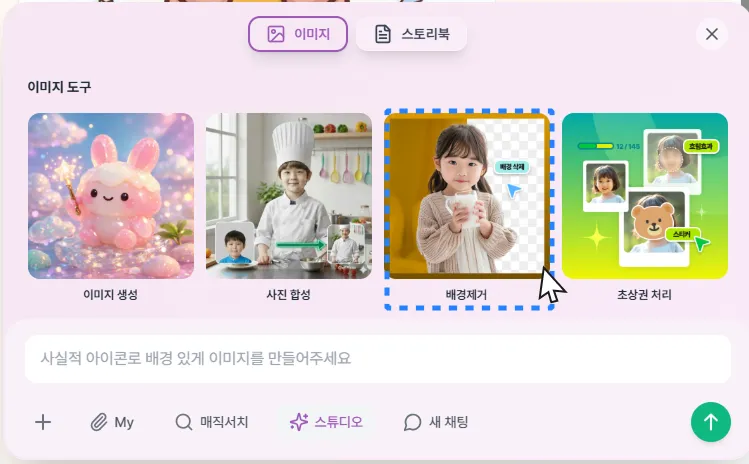Switch to the 이미지 tab
This screenshot has height=464, width=749.
click(298, 34)
